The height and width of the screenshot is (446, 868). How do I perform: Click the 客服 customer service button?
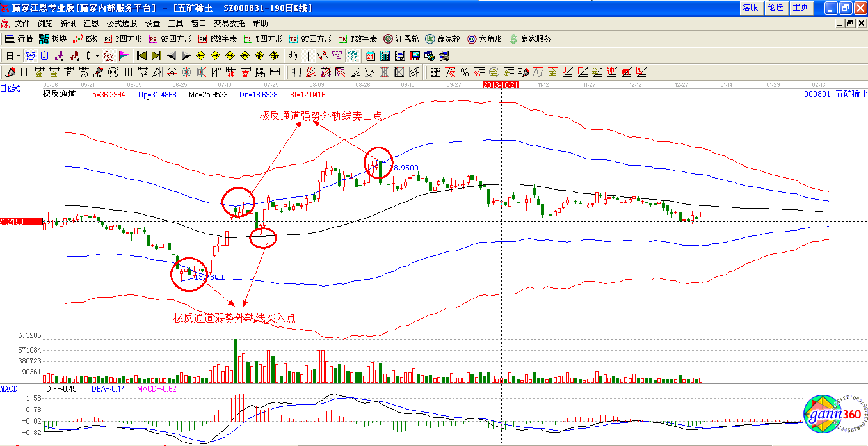click(x=750, y=8)
